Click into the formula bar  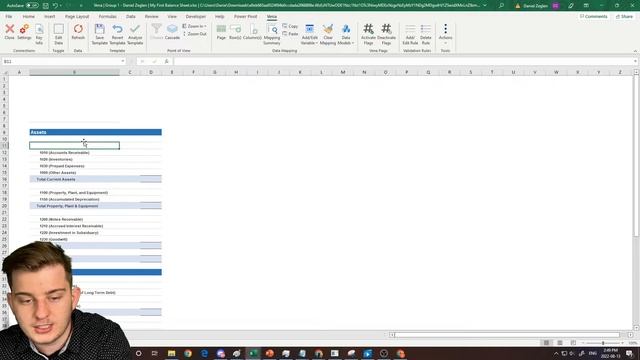coord(402,61)
